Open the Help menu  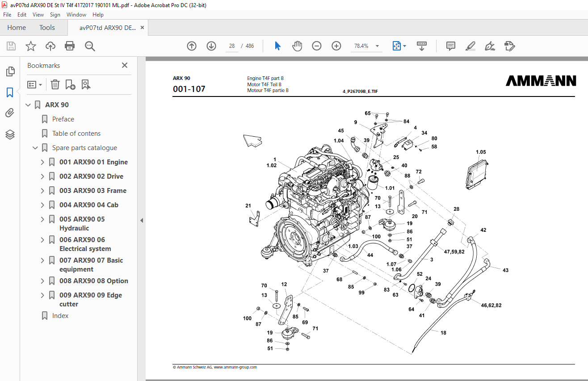(98, 15)
